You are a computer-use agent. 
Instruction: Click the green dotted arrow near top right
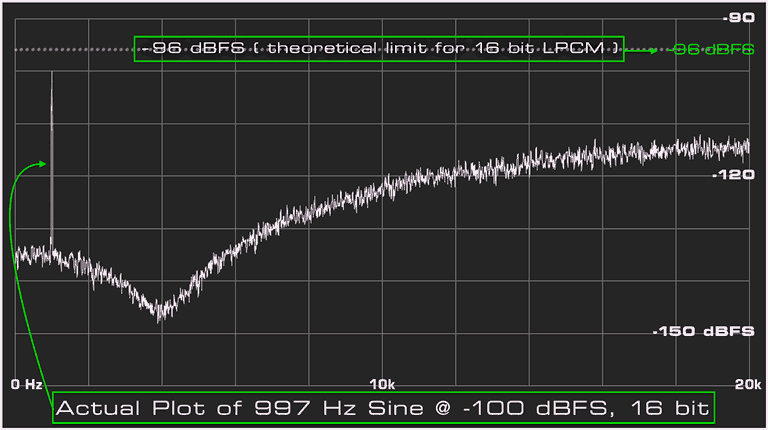[x=646, y=49]
